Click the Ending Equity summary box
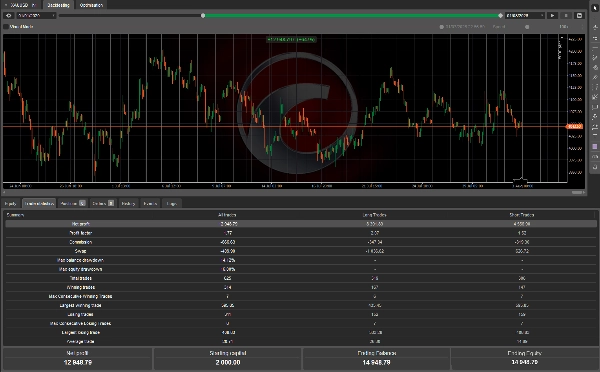The image size is (600, 372). click(524, 358)
